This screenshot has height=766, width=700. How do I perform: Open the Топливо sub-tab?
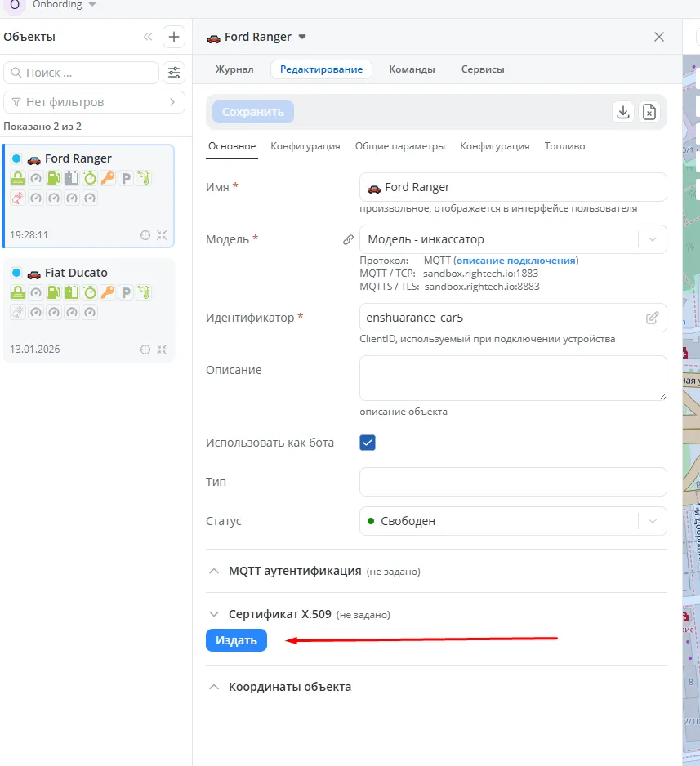(564, 146)
